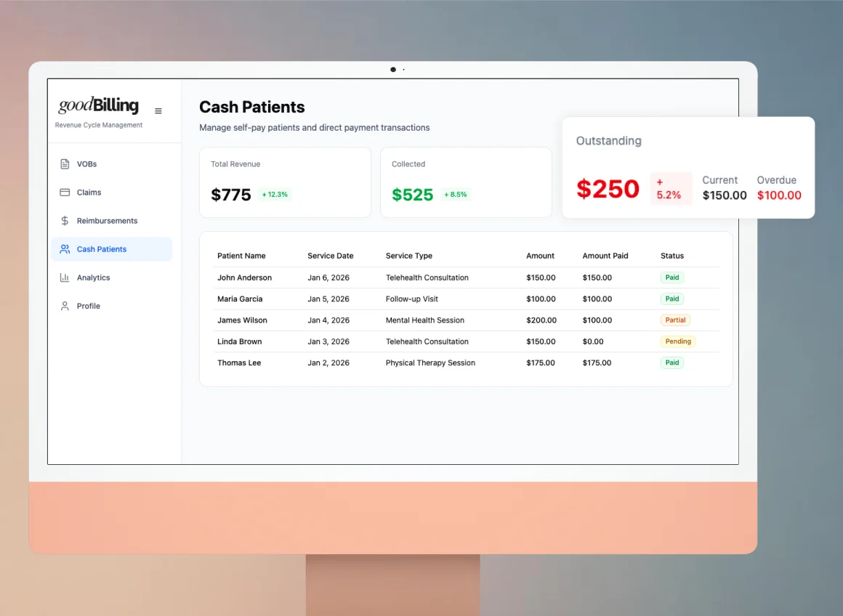
Task: Open Reimbursements page
Action: click(112, 221)
